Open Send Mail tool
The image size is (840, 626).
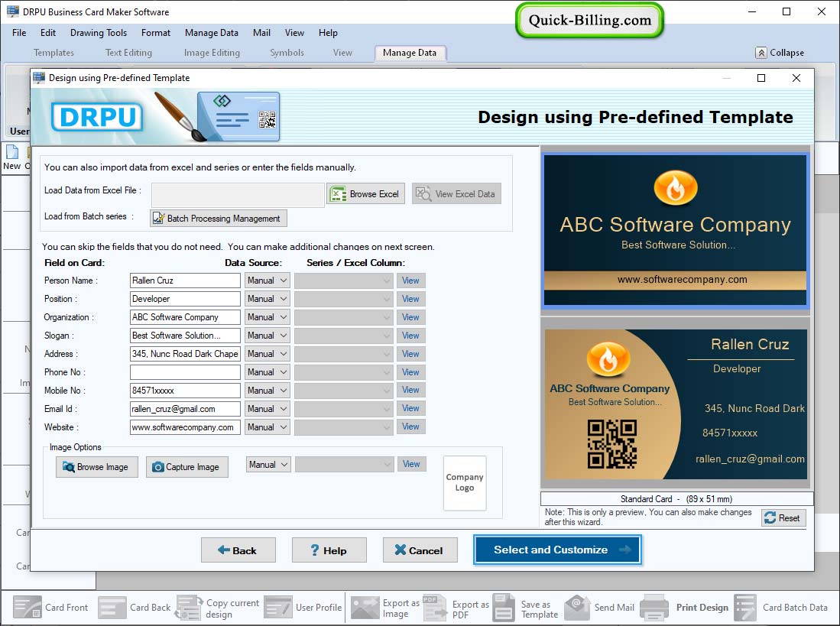(x=577, y=607)
